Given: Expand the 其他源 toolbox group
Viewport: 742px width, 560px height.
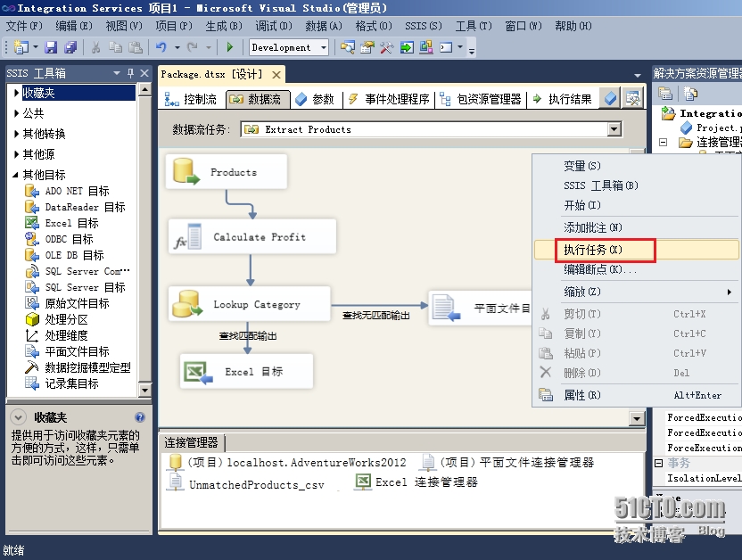Looking at the screenshot, I should click(x=17, y=154).
